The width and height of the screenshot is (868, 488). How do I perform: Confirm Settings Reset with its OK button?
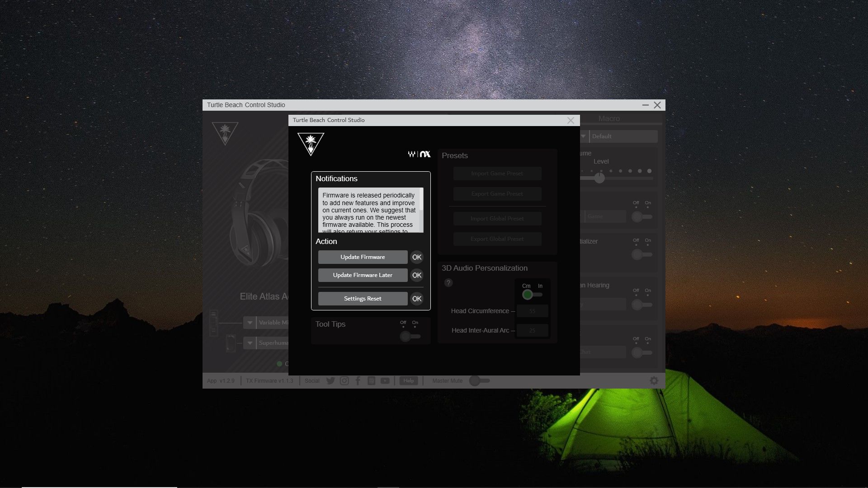pyautogui.click(x=416, y=299)
